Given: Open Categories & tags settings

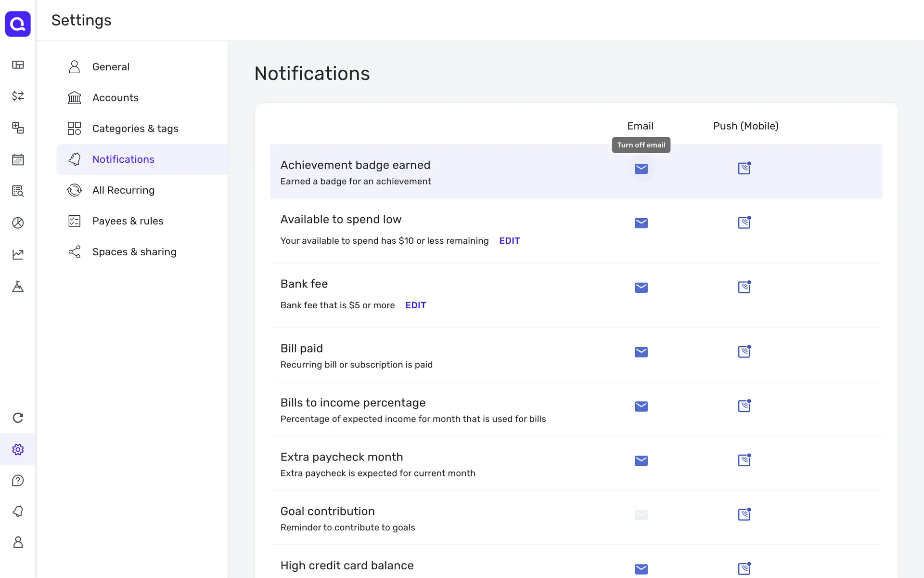Looking at the screenshot, I should click(x=135, y=129).
